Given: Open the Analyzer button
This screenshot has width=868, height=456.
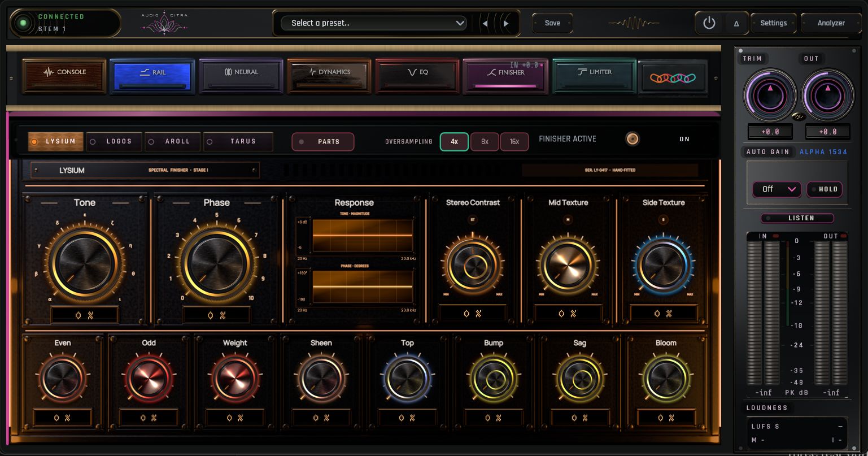Looking at the screenshot, I should tap(831, 23).
